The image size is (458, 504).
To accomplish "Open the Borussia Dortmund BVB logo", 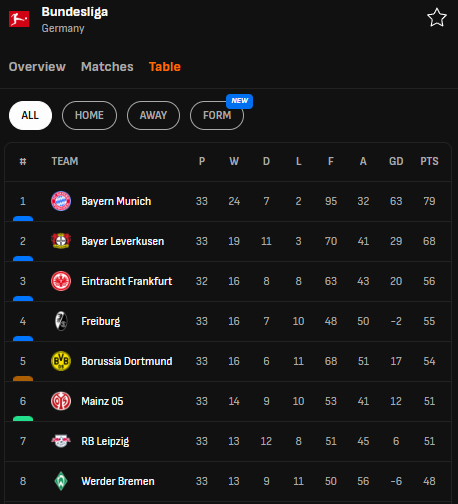I will coord(61,361).
